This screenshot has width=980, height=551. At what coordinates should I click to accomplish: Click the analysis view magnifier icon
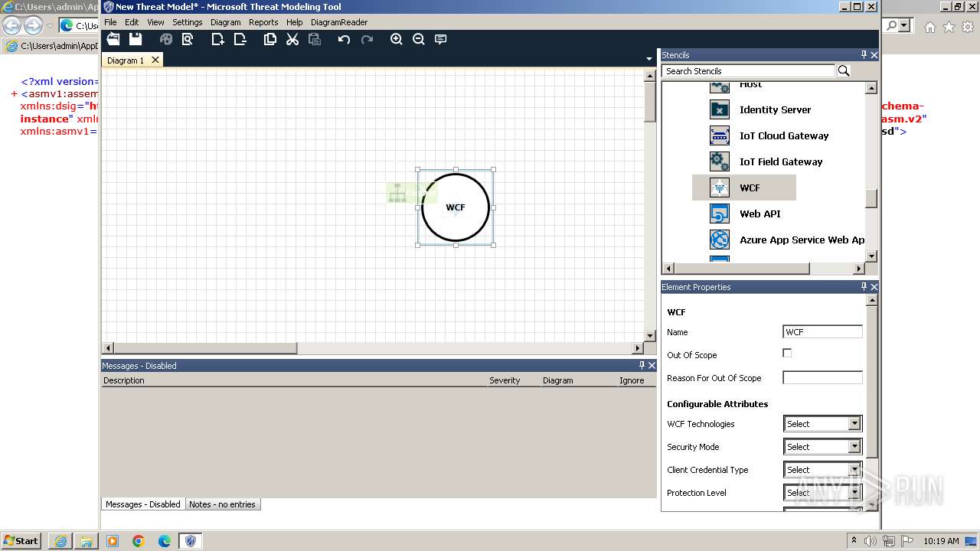point(188,39)
